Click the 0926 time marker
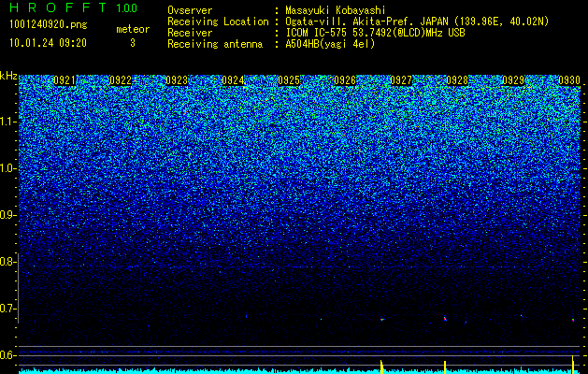588x374 pixels. pyautogui.click(x=345, y=80)
